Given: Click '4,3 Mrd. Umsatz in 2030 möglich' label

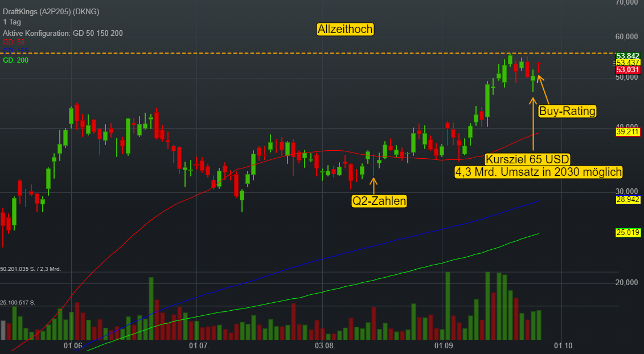Looking at the screenshot, I should [539, 172].
